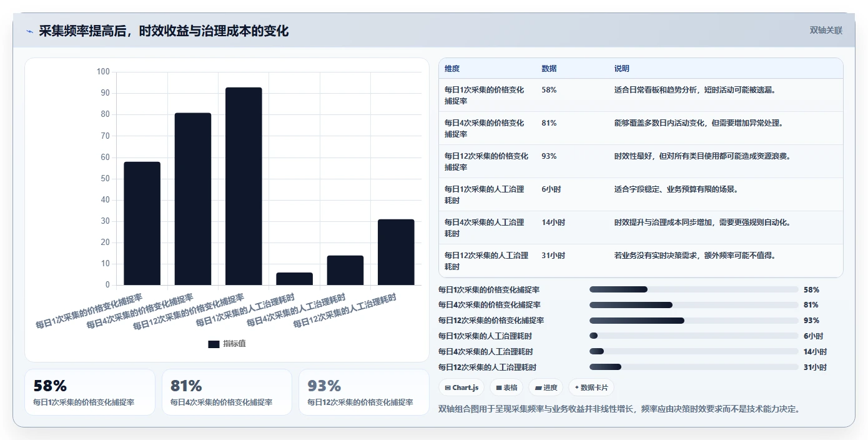Click the 数据 column header
Screen dimensions: 868x440
[549, 69]
